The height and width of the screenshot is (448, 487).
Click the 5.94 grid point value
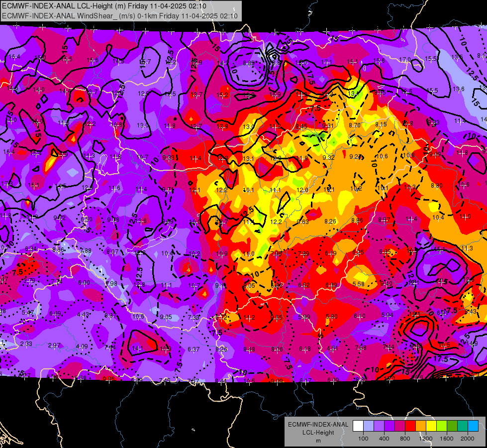387,315
